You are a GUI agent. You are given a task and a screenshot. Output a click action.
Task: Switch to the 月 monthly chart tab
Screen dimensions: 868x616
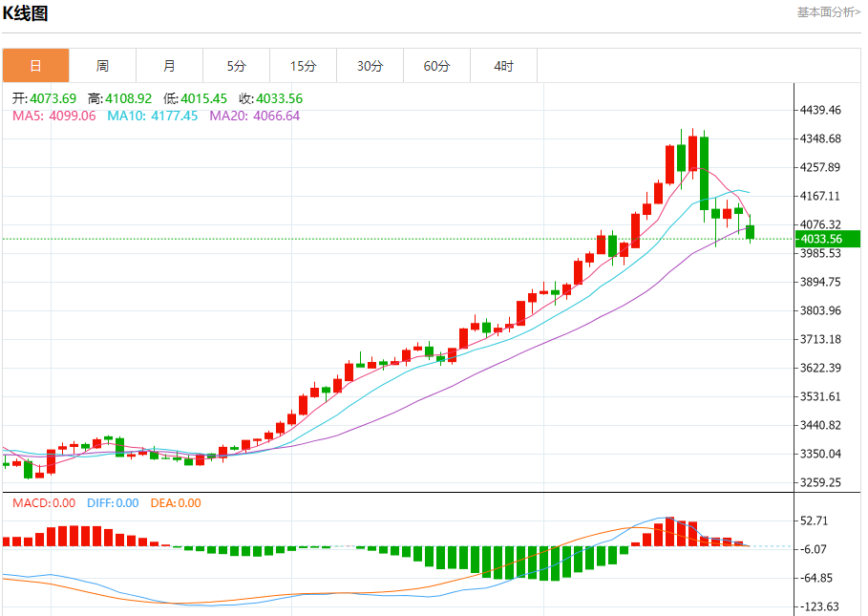[x=169, y=65]
